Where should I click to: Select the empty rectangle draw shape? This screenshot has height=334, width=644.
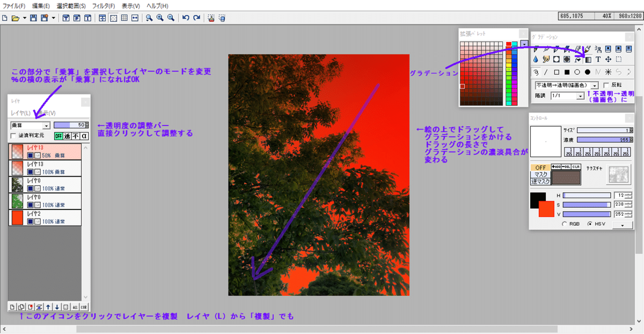coord(557,71)
